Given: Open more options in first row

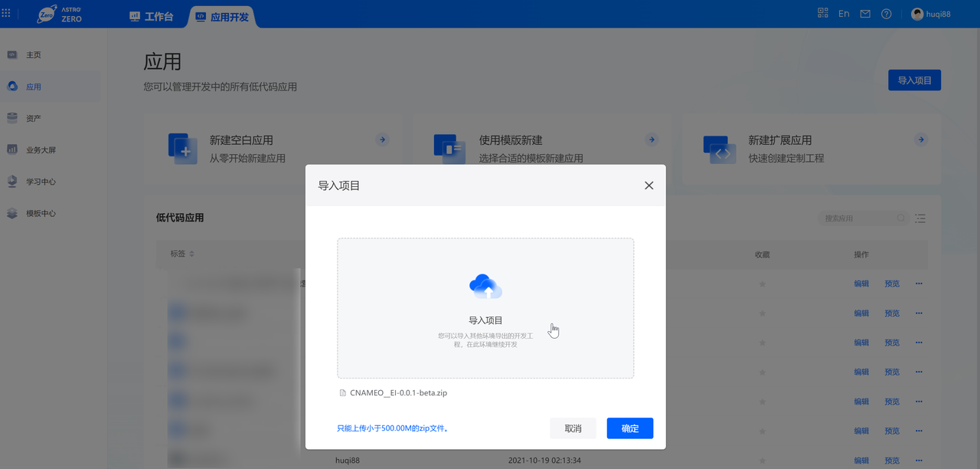Looking at the screenshot, I should pos(920,284).
